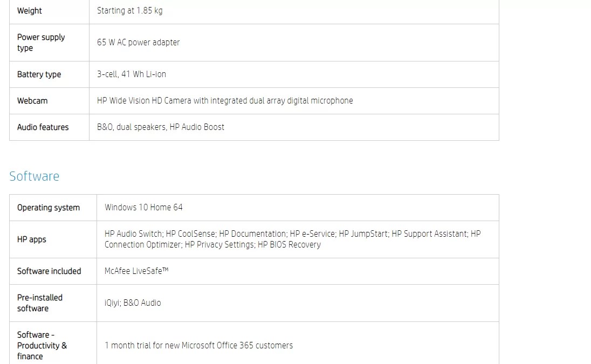
Task: Click the HP Wide Vision HD Camera description
Action: tap(225, 101)
